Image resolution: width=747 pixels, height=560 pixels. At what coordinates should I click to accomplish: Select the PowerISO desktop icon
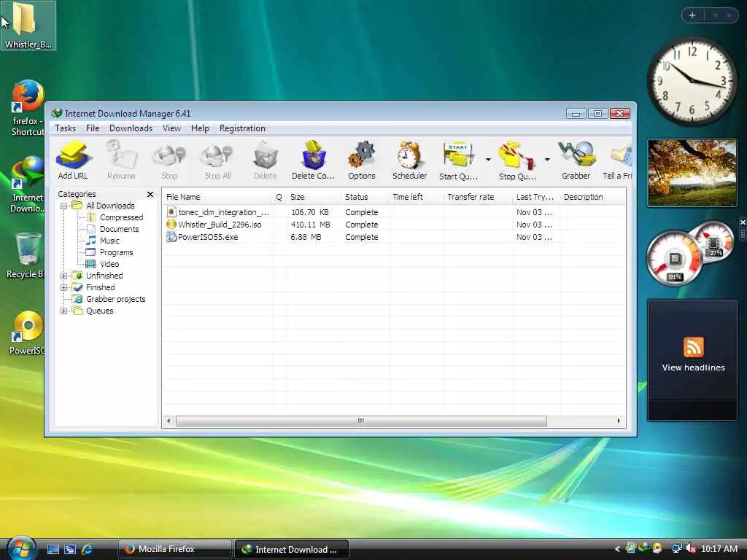[27, 332]
